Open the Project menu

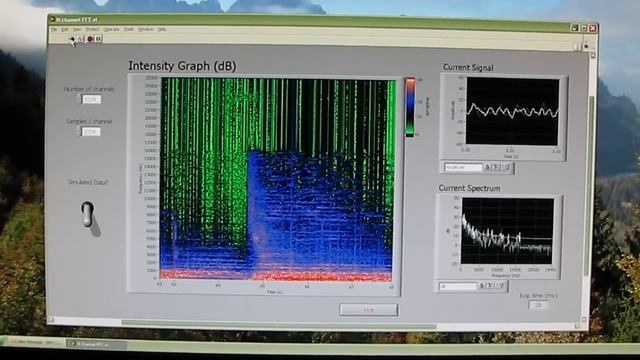[x=92, y=29]
